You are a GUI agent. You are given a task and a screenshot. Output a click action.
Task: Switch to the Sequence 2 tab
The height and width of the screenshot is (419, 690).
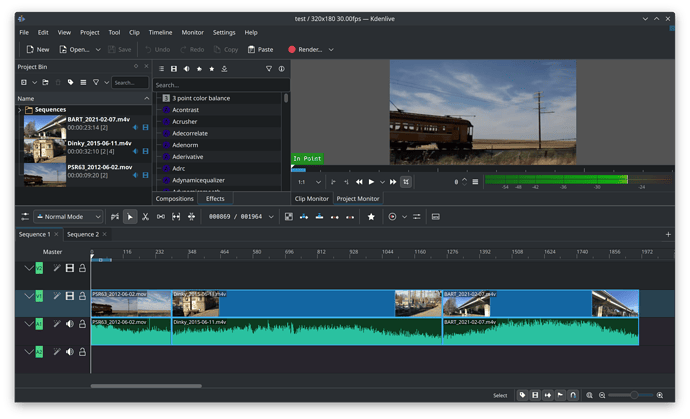[x=83, y=235]
